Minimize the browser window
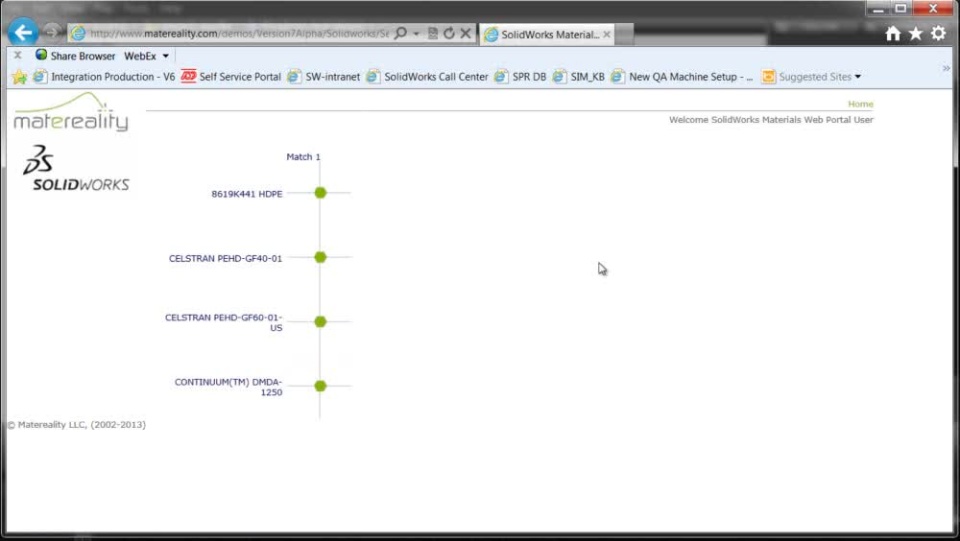The width and height of the screenshot is (960, 541). tap(878, 9)
